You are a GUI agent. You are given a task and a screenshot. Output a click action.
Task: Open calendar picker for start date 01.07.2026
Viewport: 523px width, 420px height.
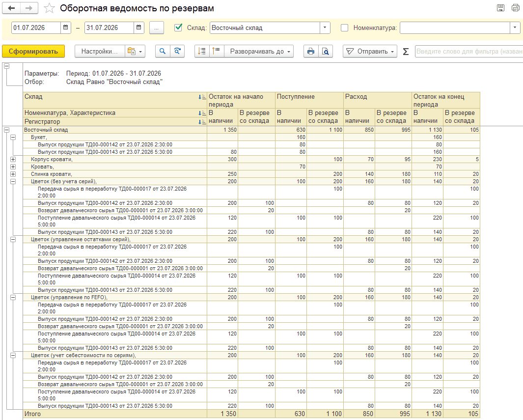click(66, 28)
